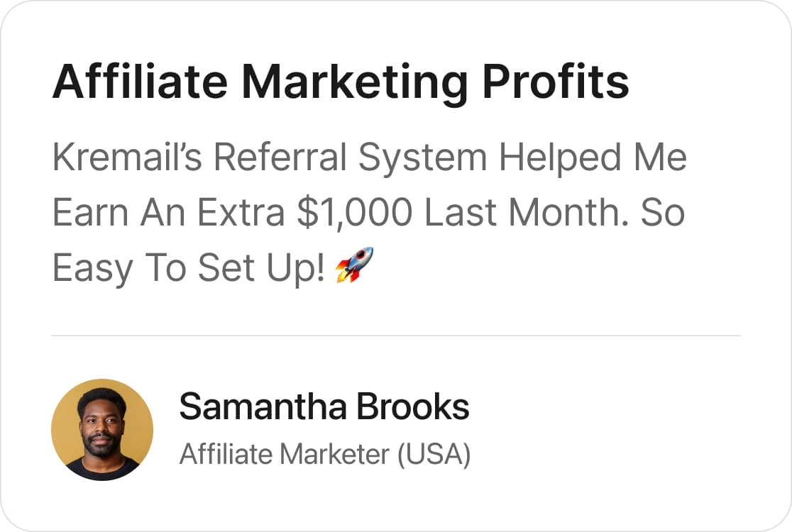Click the word "Profits" in the heading

(556, 82)
